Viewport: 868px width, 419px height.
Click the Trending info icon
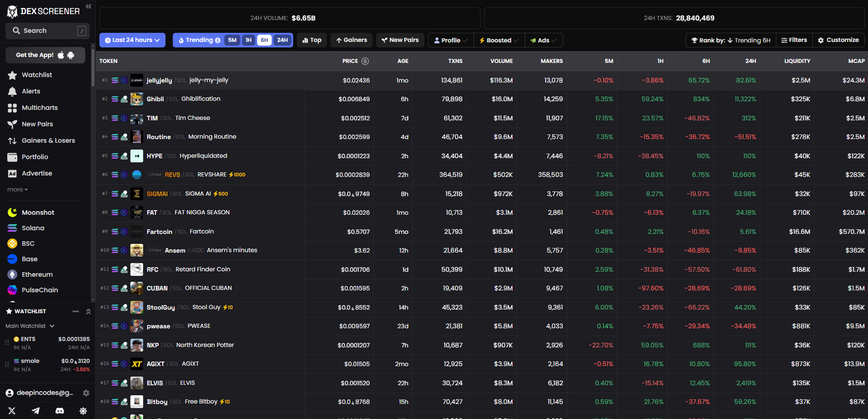(218, 41)
